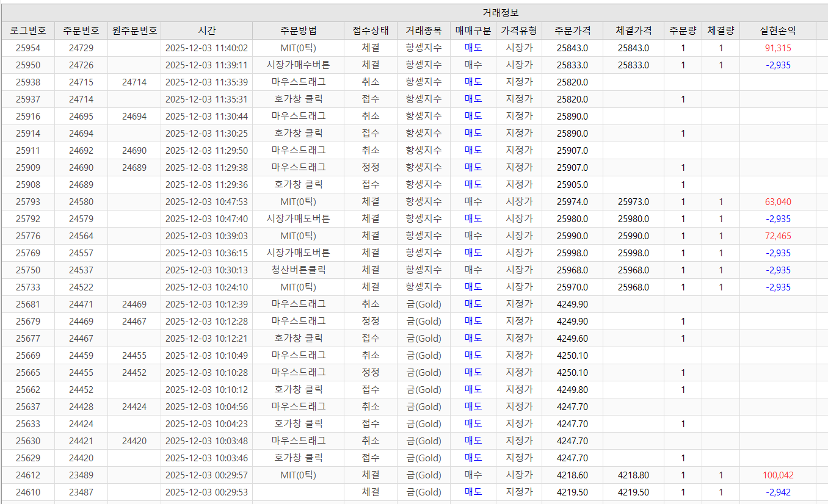828x504 pixels.
Task: Click realized loss value -2,942
Action: pos(777,492)
